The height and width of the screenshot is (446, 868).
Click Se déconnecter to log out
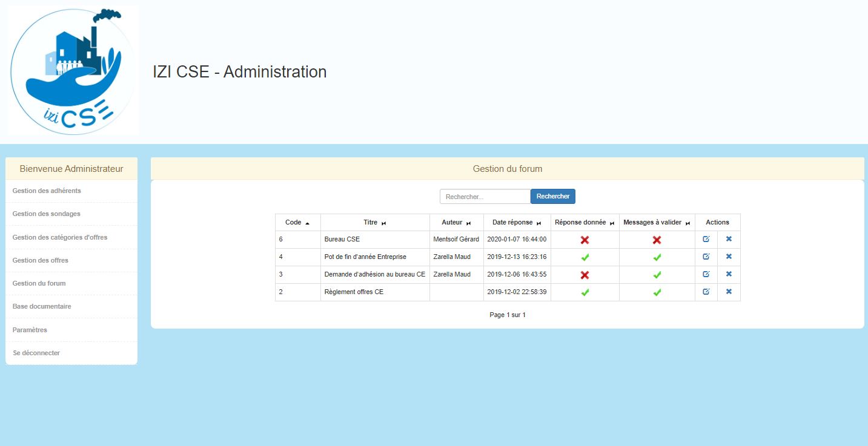[x=36, y=353]
